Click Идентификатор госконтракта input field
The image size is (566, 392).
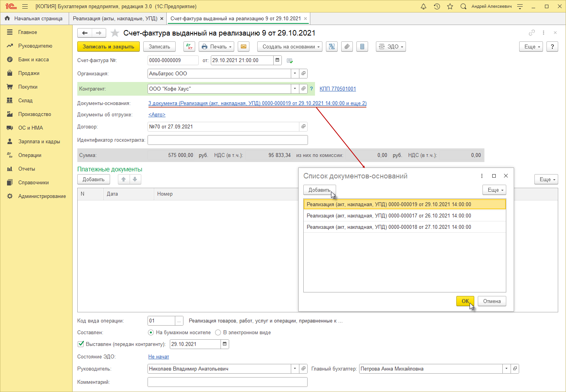pyautogui.click(x=228, y=140)
